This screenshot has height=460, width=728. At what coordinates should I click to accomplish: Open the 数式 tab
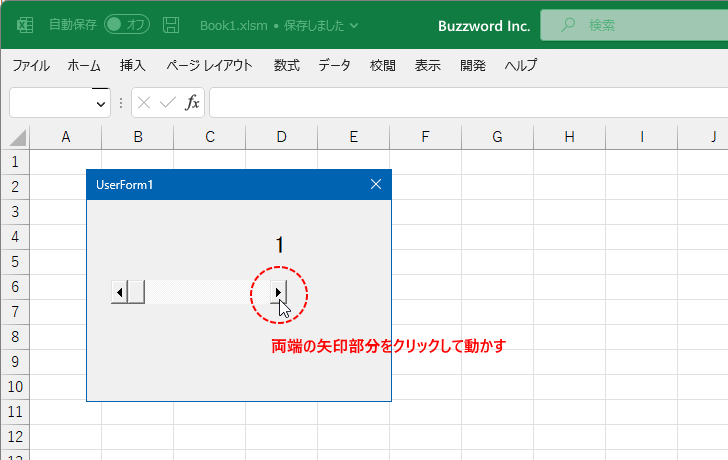pyautogui.click(x=286, y=65)
